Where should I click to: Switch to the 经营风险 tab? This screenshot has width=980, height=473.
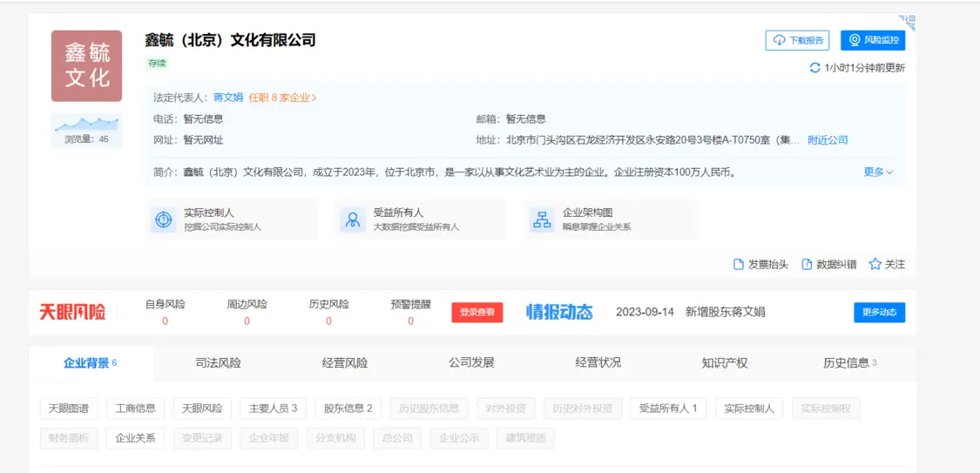coord(345,363)
